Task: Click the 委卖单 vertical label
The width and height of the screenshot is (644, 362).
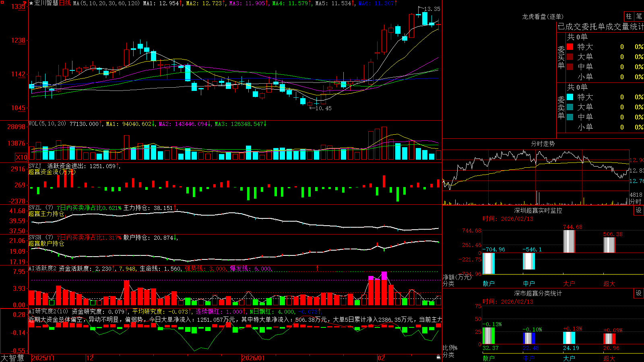Action: [x=561, y=107]
